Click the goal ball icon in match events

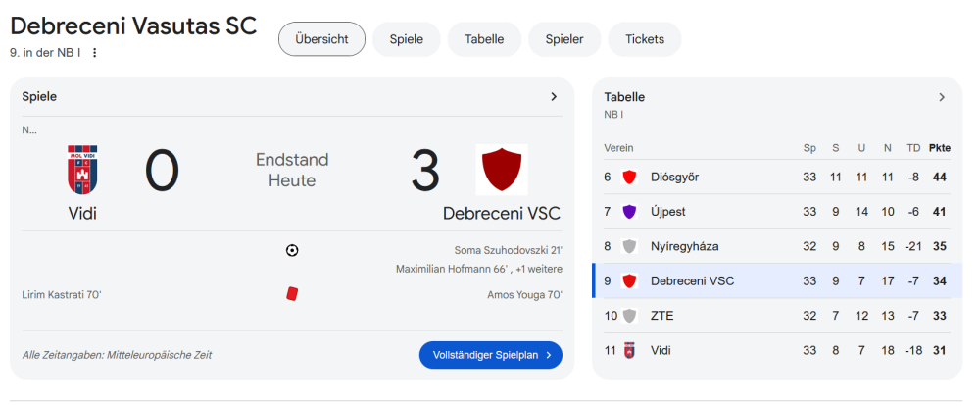292,250
